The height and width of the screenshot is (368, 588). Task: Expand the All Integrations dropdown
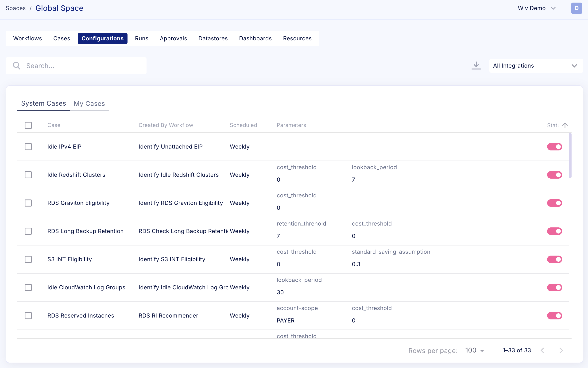pos(536,66)
